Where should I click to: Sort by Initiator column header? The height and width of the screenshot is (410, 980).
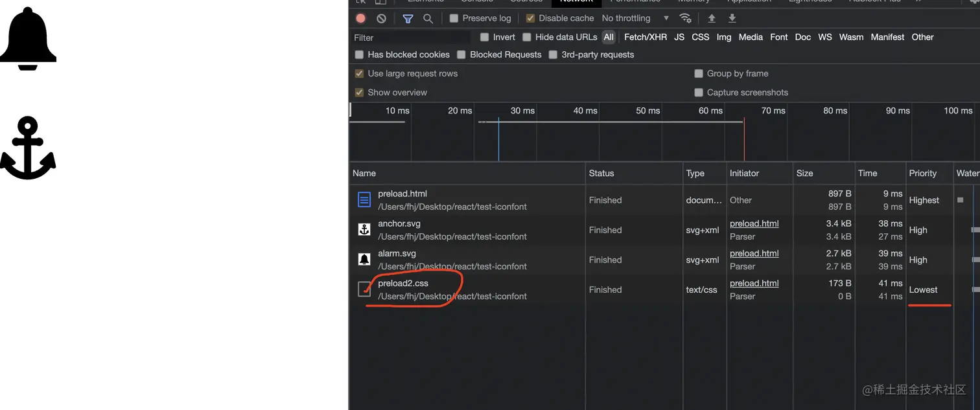(x=760, y=173)
